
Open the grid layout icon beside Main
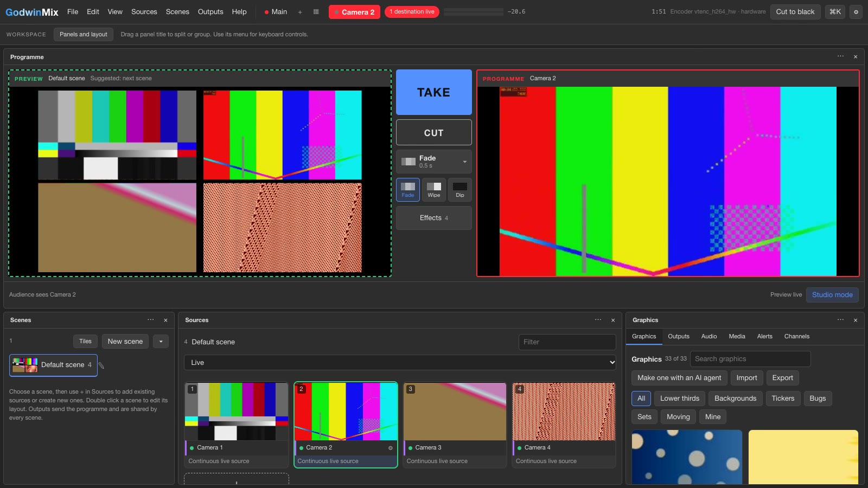pyautogui.click(x=316, y=12)
